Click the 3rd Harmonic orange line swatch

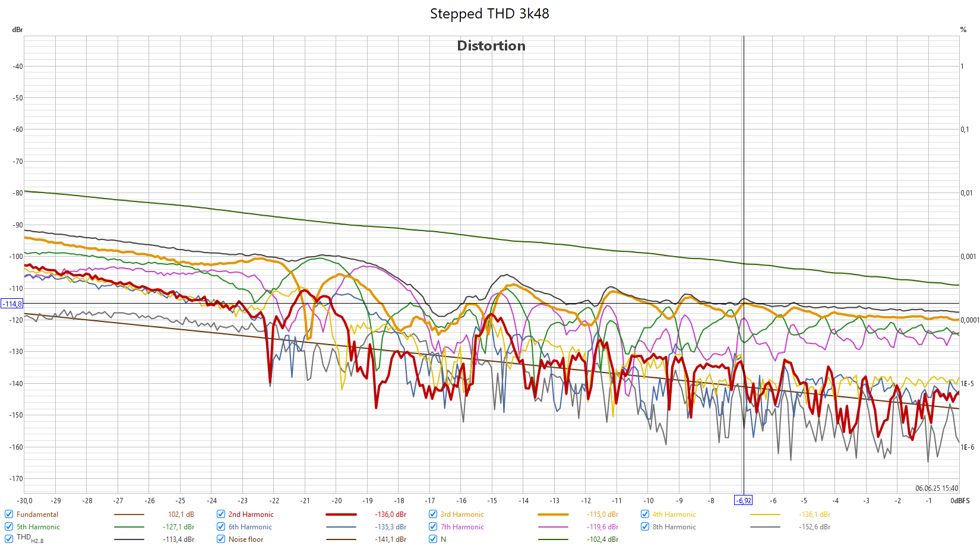point(553,515)
